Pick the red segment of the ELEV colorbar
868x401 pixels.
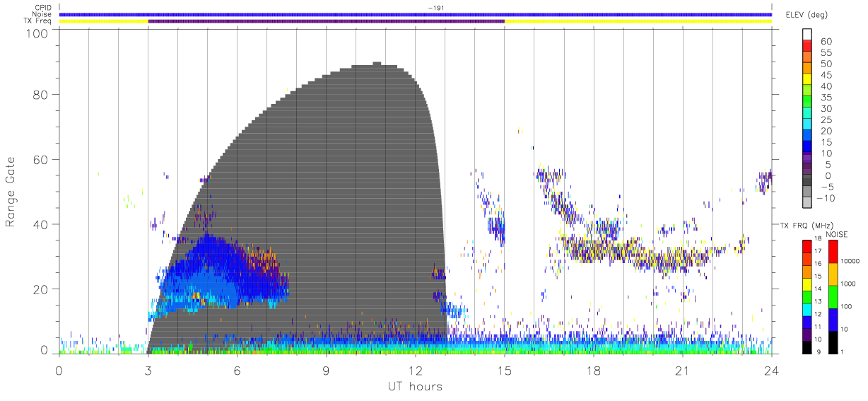(808, 46)
